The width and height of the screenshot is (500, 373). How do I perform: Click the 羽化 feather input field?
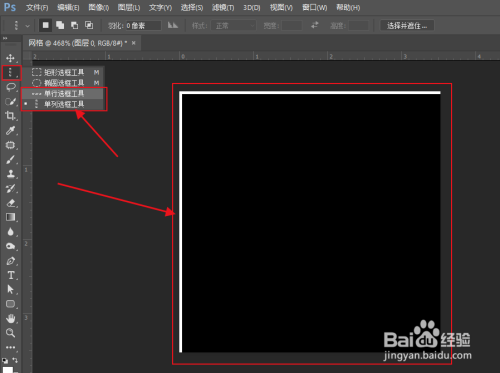tap(143, 26)
